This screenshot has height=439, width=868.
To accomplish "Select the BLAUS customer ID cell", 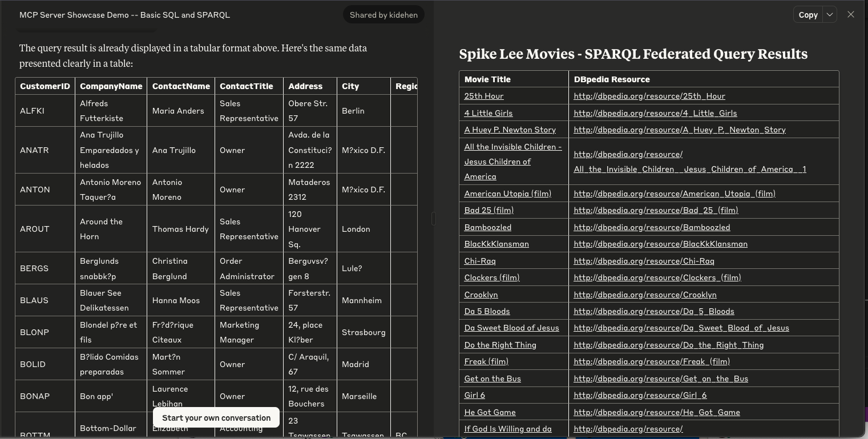I will click(45, 300).
